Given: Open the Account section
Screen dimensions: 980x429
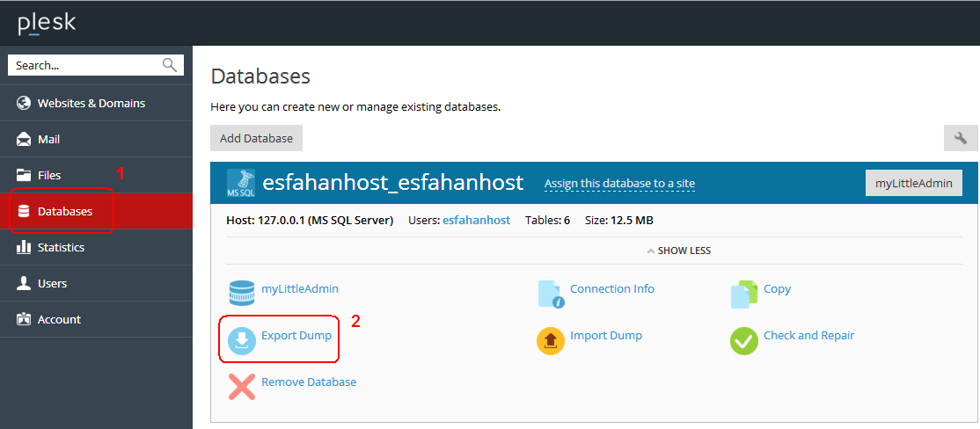Looking at the screenshot, I should click(96, 319).
